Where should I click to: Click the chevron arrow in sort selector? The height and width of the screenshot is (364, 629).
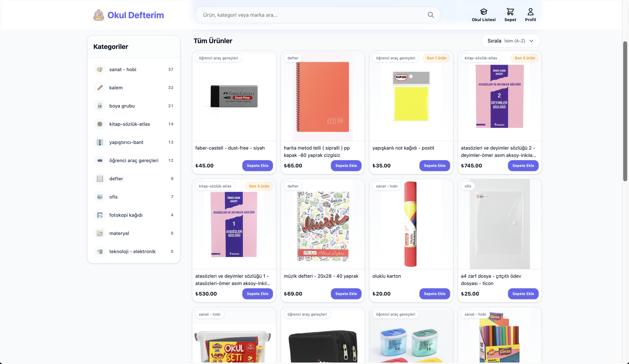pos(531,41)
